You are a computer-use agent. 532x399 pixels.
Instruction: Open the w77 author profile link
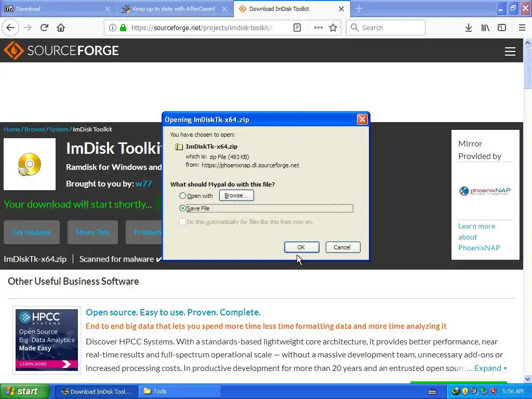(x=143, y=184)
